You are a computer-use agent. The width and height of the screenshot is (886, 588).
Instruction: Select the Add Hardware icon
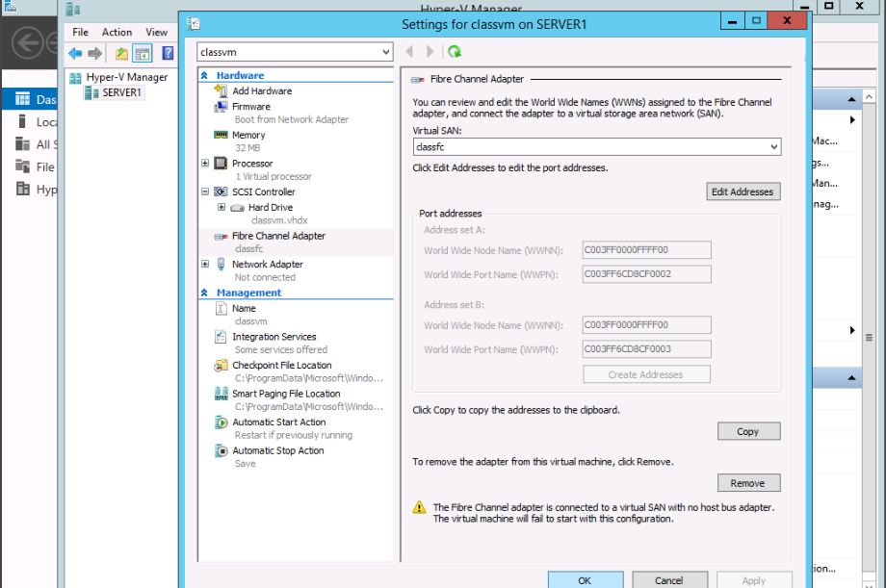(221, 91)
